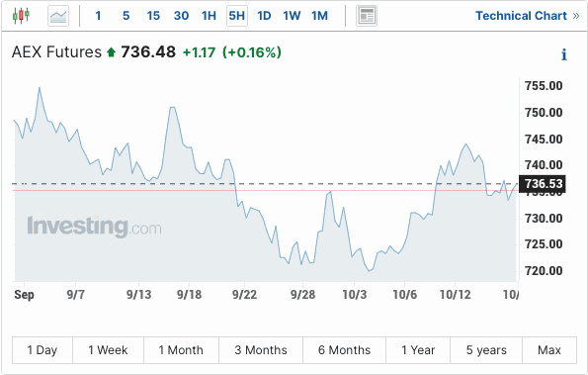Choose the 5H interval
This screenshot has width=588, height=375.
click(237, 16)
